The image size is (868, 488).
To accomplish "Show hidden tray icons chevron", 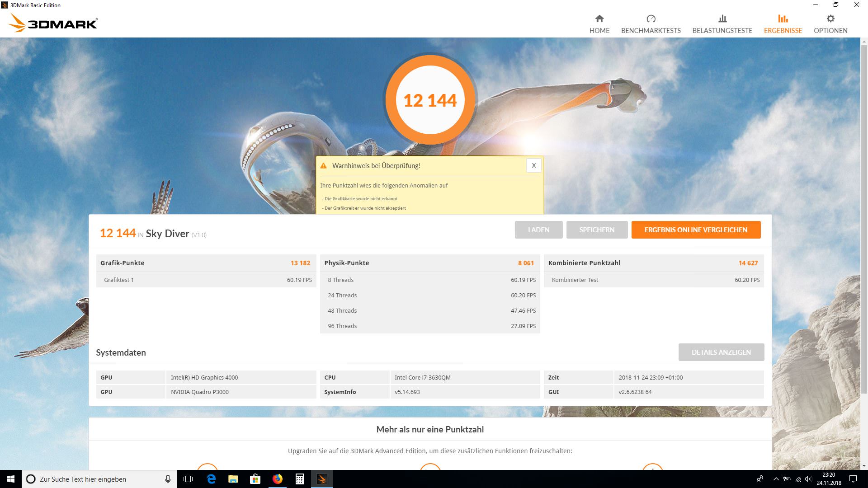I will [x=776, y=479].
